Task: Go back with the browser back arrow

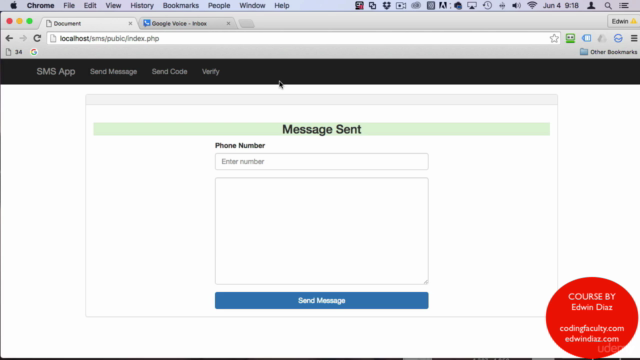Action: click(x=9, y=38)
